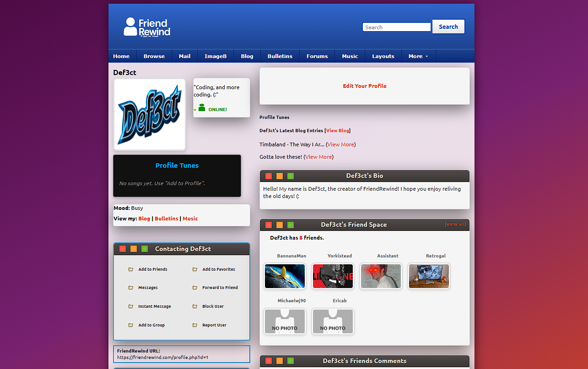Click the View Blog link
Image resolution: width=588 pixels, height=369 pixels.
tap(337, 130)
